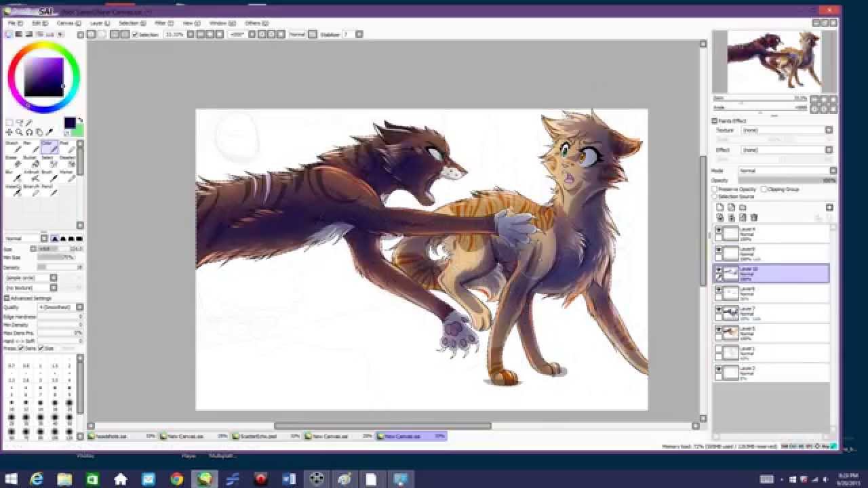Open the Effect dropdown in Paints Effect
The height and width of the screenshot is (488, 868).
tap(787, 150)
